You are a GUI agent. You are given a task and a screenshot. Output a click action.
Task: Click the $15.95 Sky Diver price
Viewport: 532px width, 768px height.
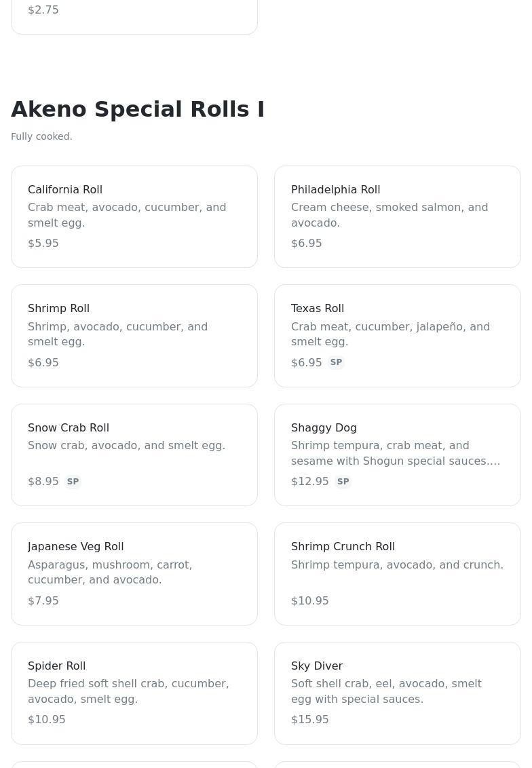tap(310, 720)
